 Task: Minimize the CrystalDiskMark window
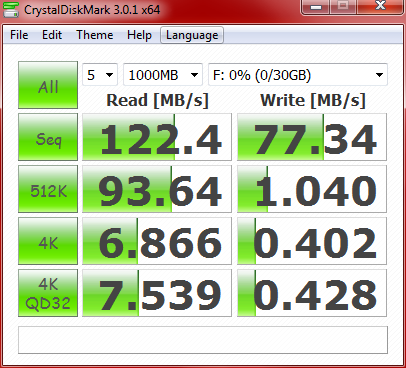pos(316,6)
